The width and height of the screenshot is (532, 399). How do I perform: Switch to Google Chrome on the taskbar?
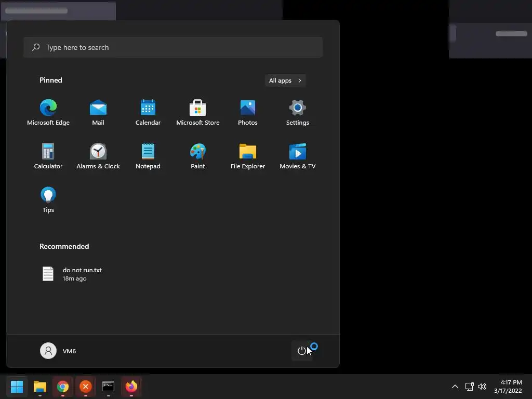tap(63, 387)
